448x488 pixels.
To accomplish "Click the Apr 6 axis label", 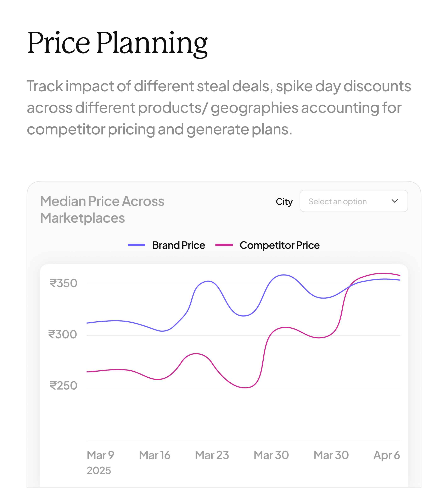I will 387,455.
